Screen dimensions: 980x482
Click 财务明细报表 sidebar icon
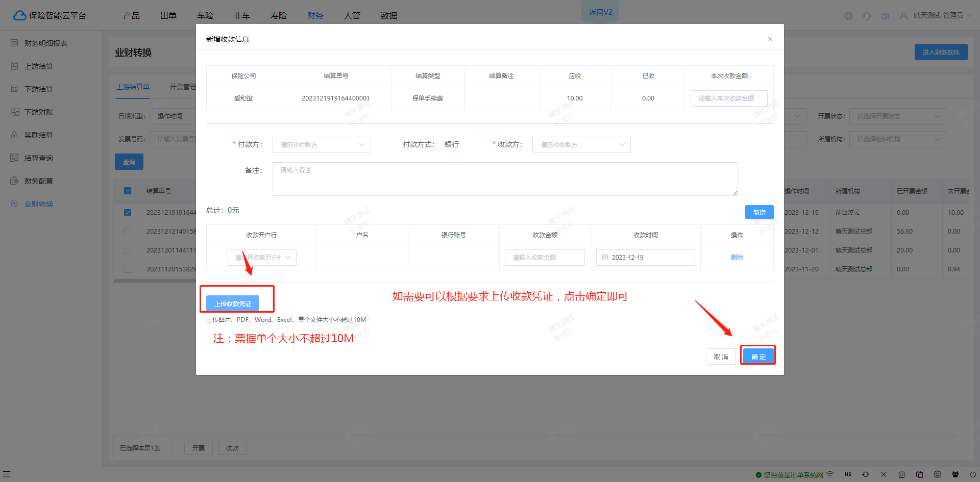pyautogui.click(x=14, y=43)
